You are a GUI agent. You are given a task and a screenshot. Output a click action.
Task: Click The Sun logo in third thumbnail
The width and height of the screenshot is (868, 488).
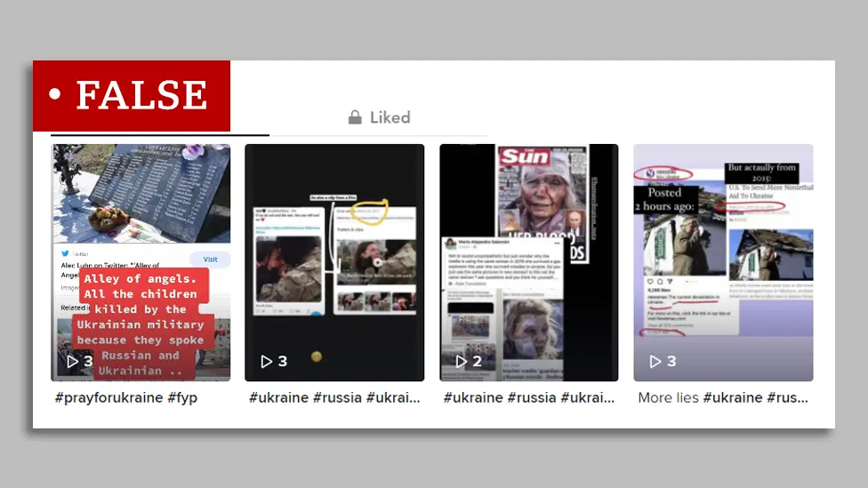(x=524, y=157)
